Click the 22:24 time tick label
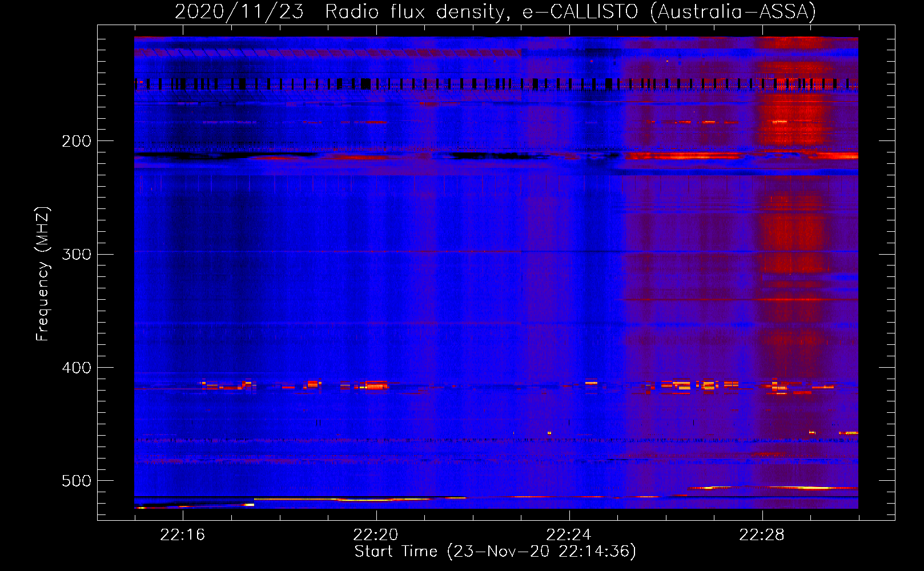Image resolution: width=924 pixels, height=571 pixels. [569, 534]
